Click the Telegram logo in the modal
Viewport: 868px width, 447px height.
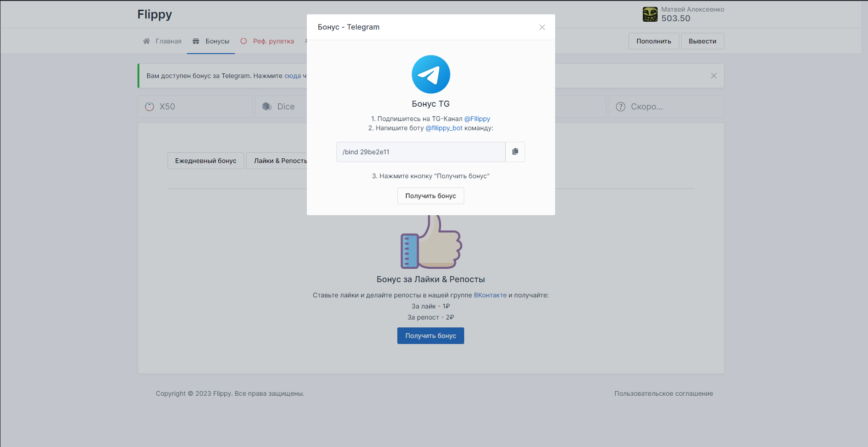431,74
